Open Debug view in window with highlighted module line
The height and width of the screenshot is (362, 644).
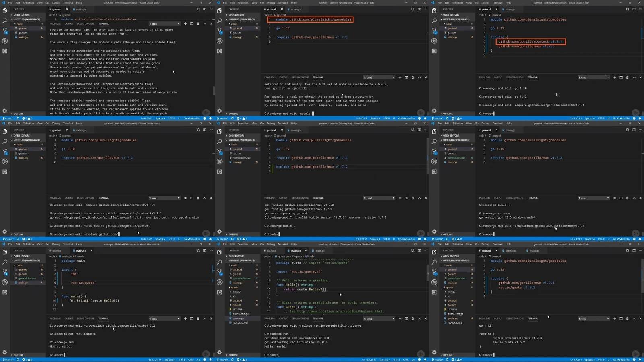click(219, 41)
